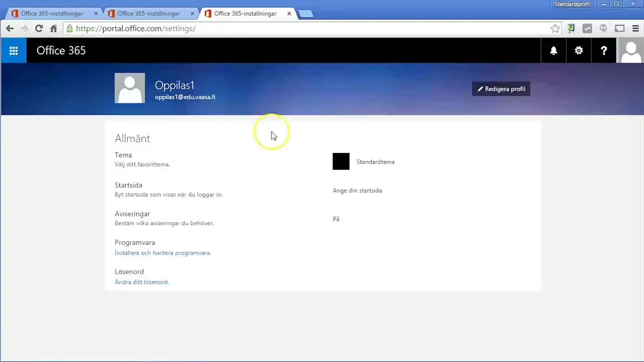Bookmark this page with the star icon
This screenshot has width=644, height=362.
(x=555, y=29)
